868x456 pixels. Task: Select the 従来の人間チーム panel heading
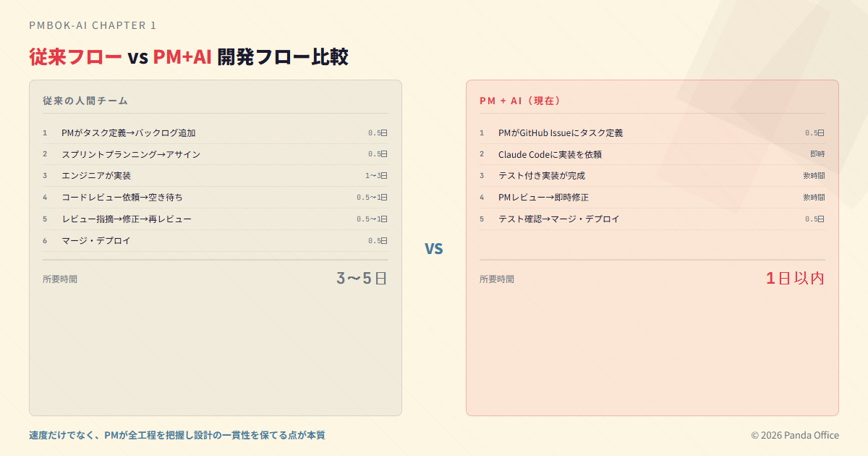(85, 101)
